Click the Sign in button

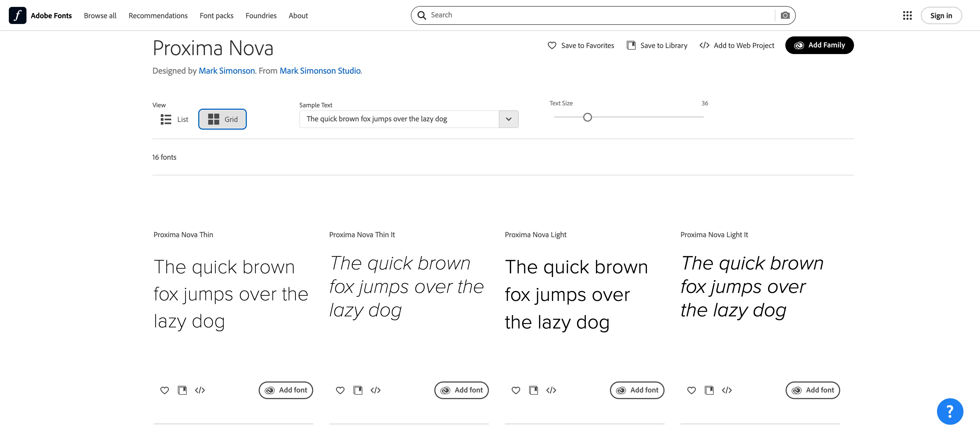click(x=941, y=16)
